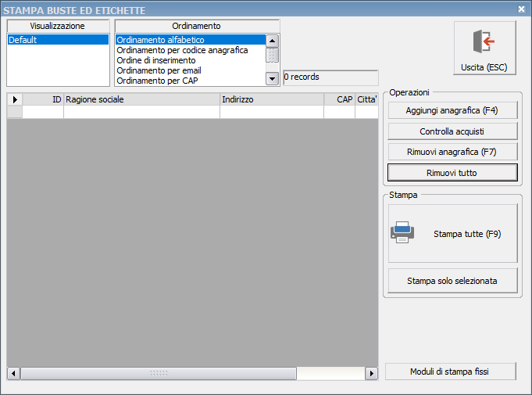Close the Stampa Buste ed Etichette window
532x395 pixels.
click(522, 9)
